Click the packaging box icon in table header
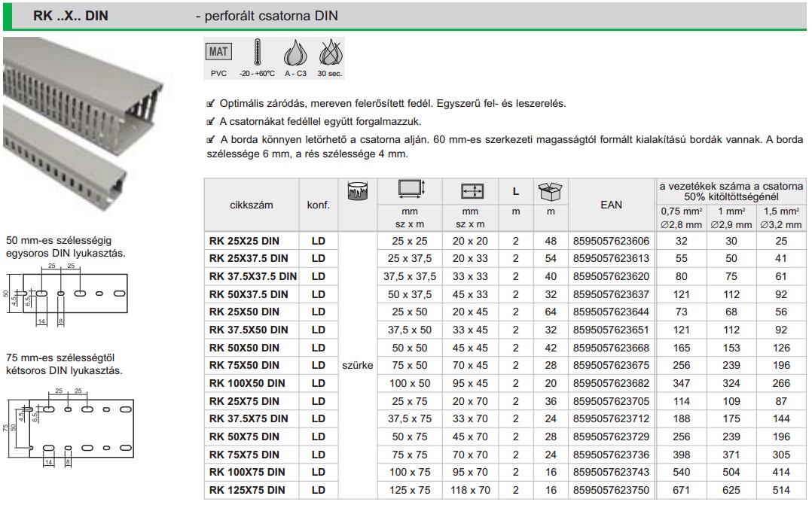The image size is (812, 505). coord(549,191)
